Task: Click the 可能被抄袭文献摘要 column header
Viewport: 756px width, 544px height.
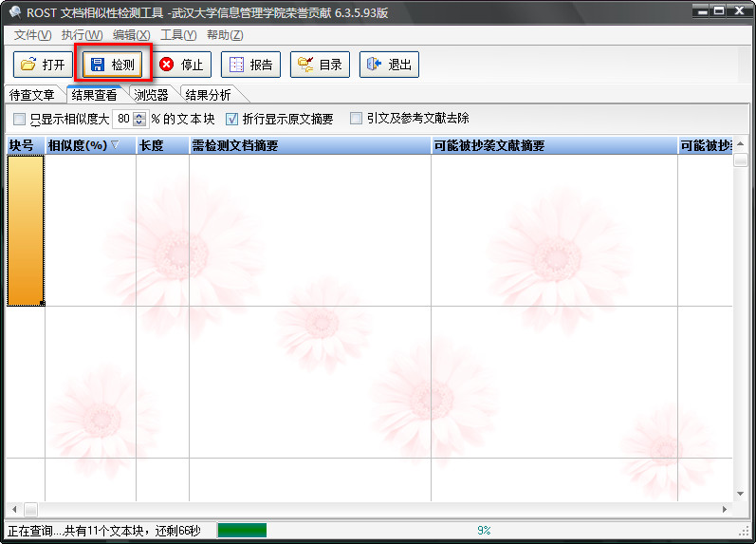Action: (554, 145)
